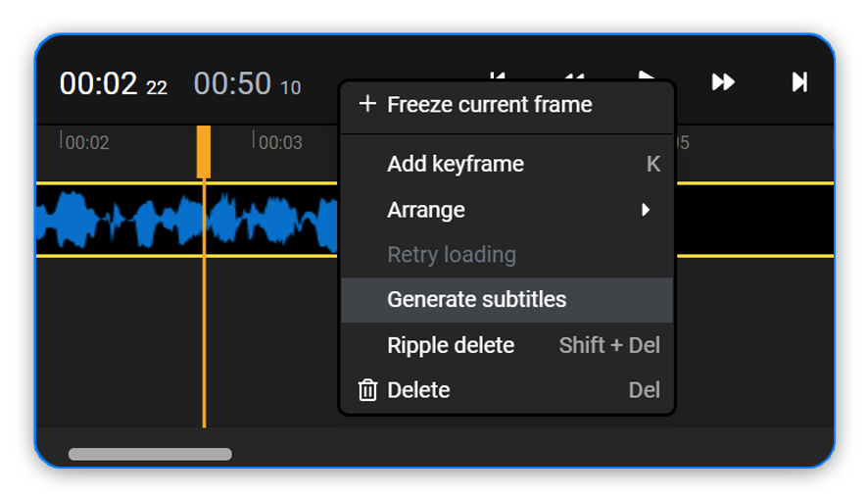Select Generate subtitles
868x500 pixels.
pos(477,299)
